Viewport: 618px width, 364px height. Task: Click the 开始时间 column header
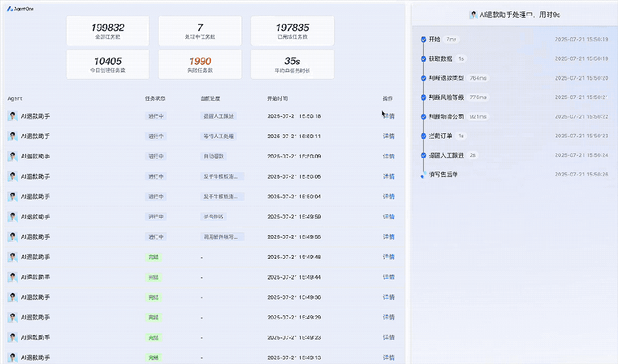click(x=277, y=98)
